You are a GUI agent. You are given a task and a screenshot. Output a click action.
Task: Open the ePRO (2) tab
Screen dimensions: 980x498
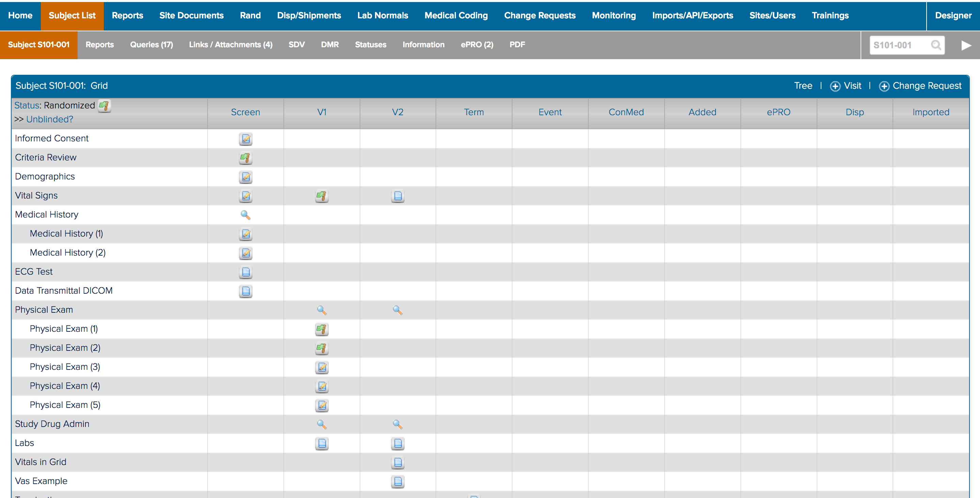tap(477, 45)
